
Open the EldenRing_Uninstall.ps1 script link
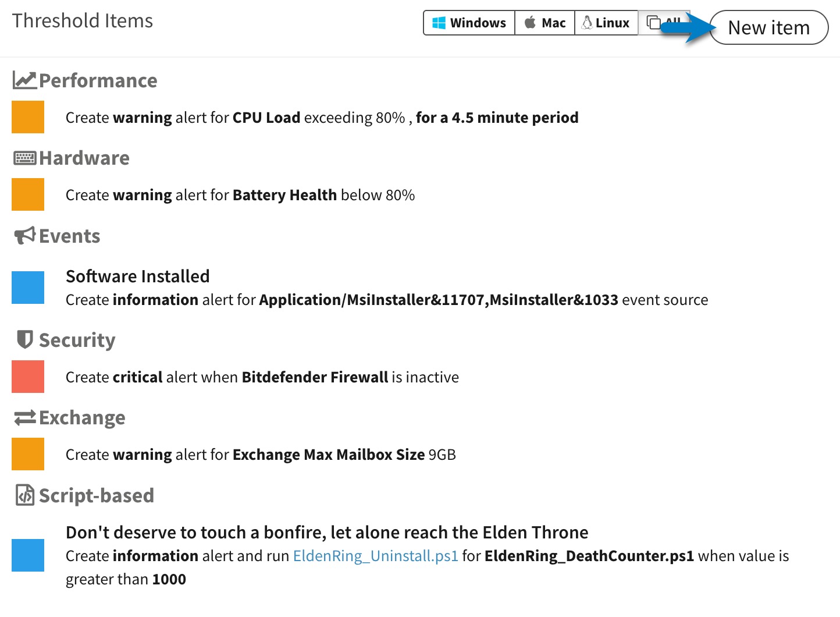(376, 556)
